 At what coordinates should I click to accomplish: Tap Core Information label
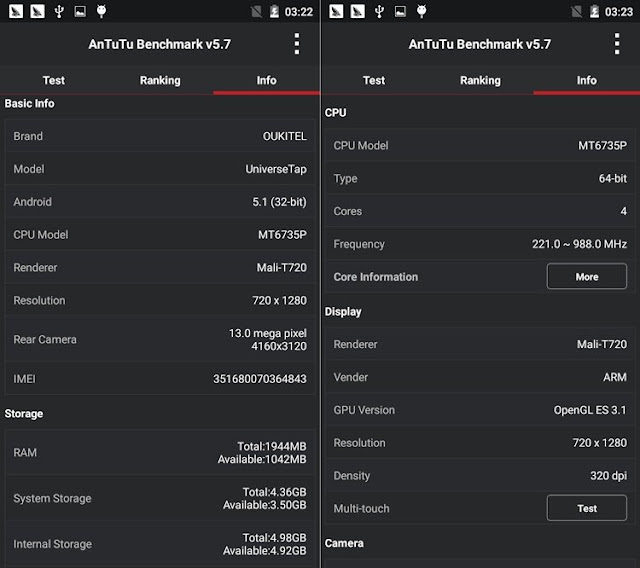click(376, 277)
